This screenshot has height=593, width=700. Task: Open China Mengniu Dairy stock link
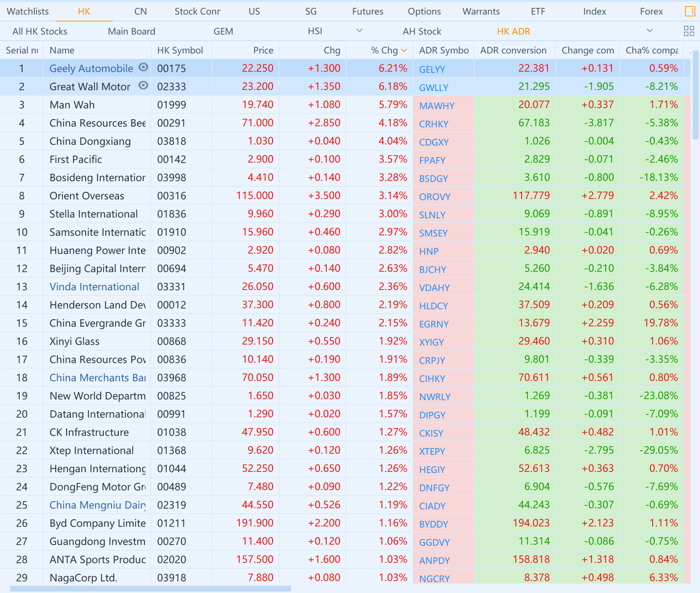(x=98, y=505)
